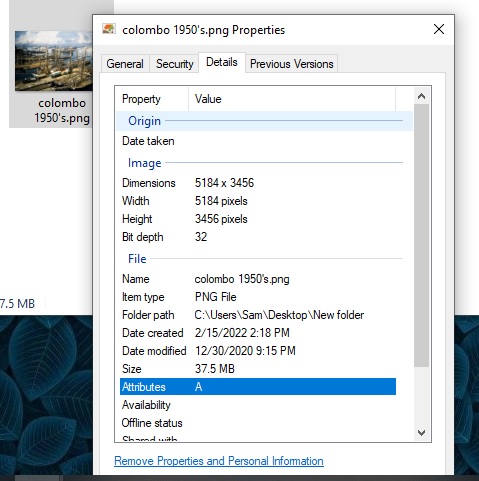
Task: Click the file icon in Properties title bar
Action: [109, 29]
